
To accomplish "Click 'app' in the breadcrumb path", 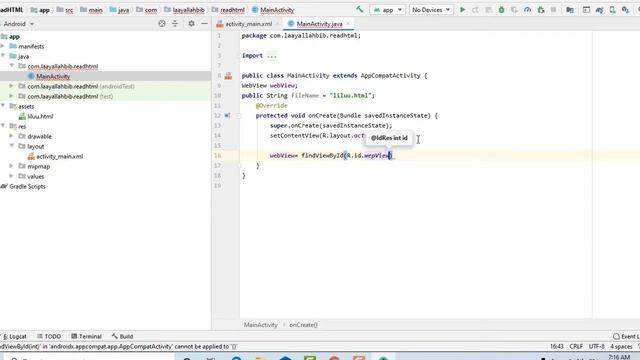I will pos(40,10).
